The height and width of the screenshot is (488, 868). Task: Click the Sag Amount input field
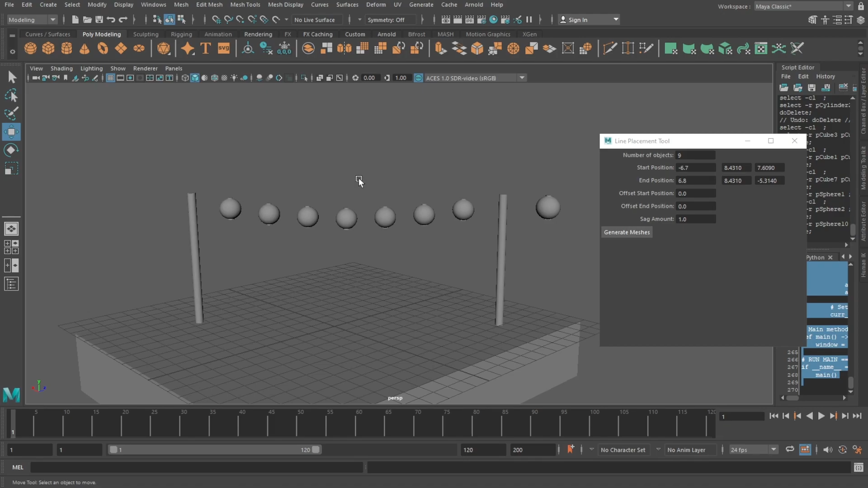point(695,219)
